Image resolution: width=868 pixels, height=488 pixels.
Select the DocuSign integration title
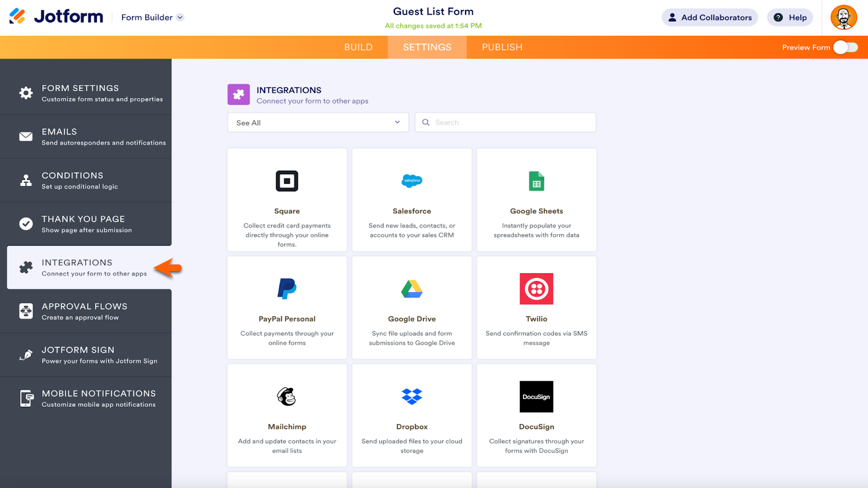(537, 427)
